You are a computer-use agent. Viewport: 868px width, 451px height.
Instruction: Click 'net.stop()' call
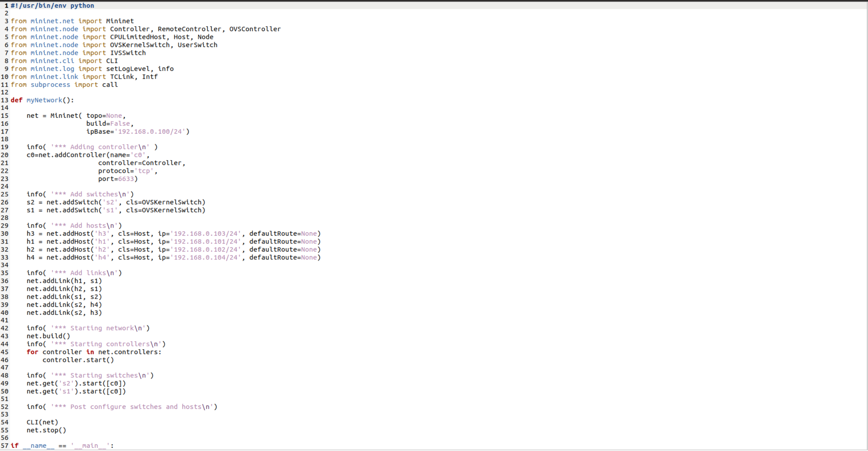pos(46,430)
